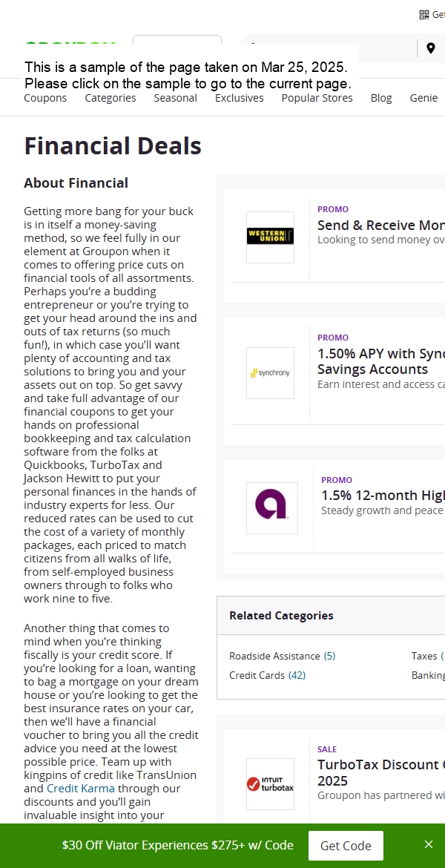
Task: Open the Categories menu item
Action: pos(111,98)
